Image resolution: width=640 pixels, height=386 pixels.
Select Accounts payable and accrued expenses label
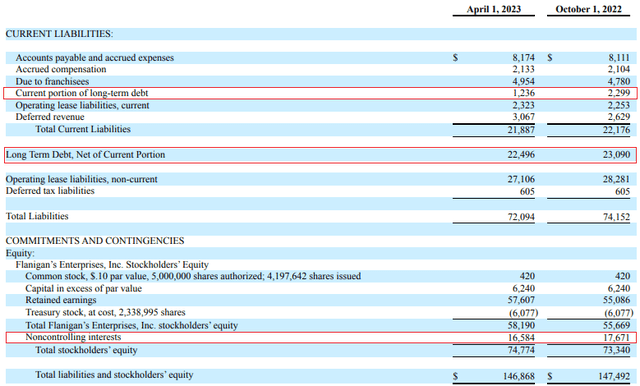(x=95, y=58)
